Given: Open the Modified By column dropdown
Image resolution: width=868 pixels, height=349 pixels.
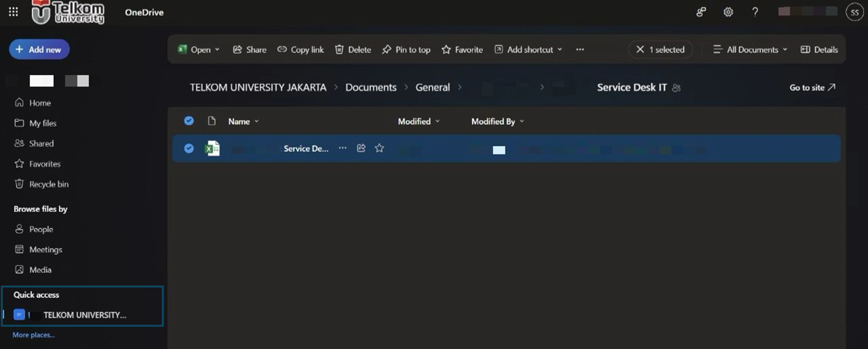Looking at the screenshot, I should click(x=498, y=121).
